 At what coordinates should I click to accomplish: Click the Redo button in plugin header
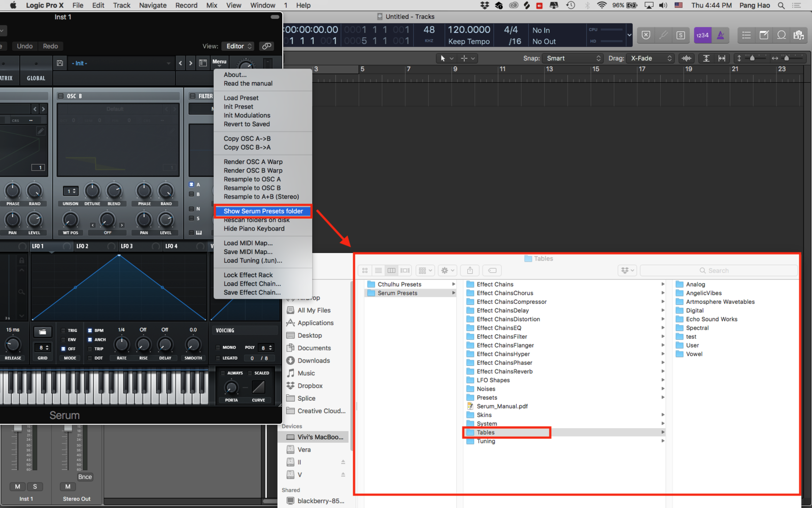[50, 46]
